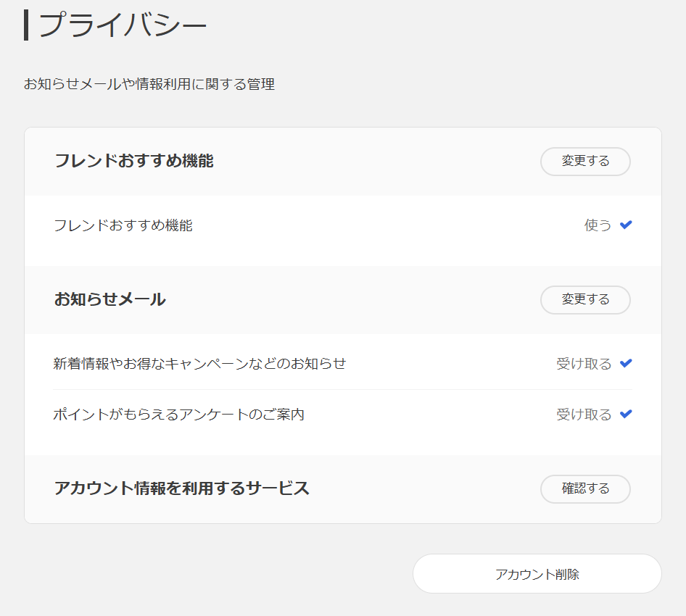Click 新着情報やお得なキャンペーンなどのお知らせ label
Image resolution: width=686 pixels, height=616 pixels.
(x=199, y=364)
